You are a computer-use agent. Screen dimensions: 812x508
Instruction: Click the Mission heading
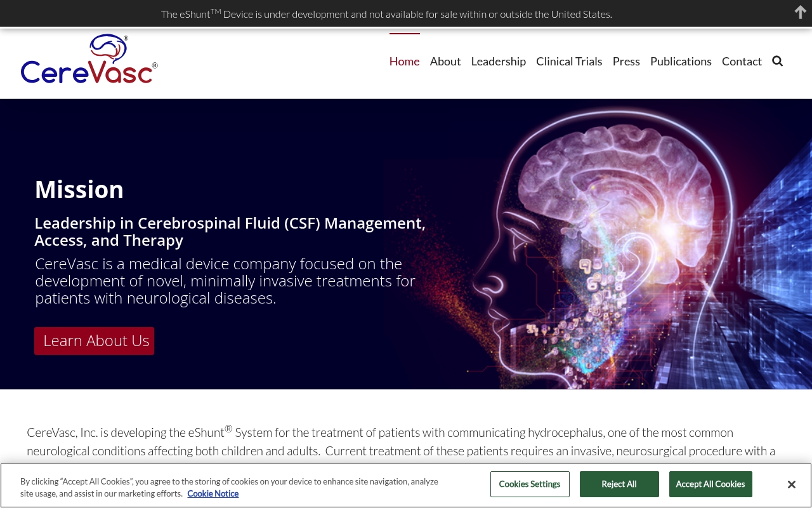(x=79, y=189)
